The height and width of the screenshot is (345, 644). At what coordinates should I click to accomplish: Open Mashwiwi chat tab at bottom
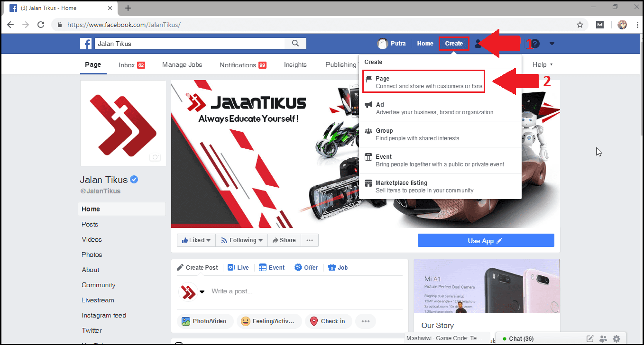[x=446, y=338]
